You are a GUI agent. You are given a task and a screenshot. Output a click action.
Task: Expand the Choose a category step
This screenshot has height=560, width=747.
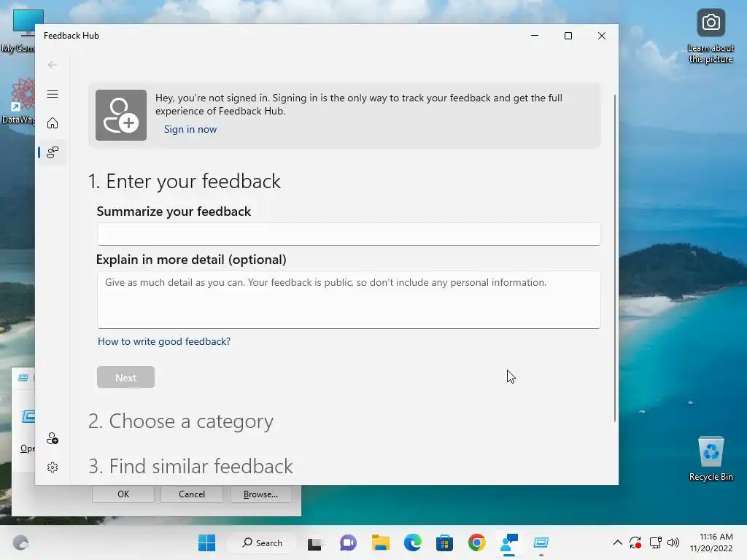click(x=181, y=421)
